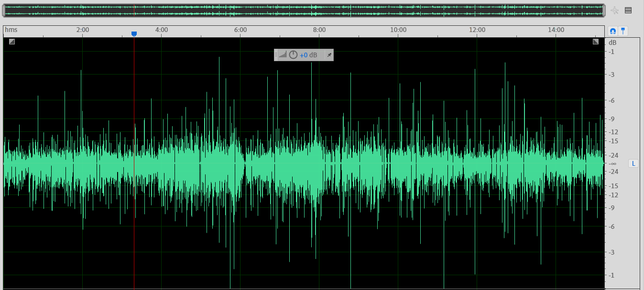Image resolution: width=644 pixels, height=290 pixels.
Task: Click the clock-style volume knob in the HUD
Action: [x=293, y=54]
